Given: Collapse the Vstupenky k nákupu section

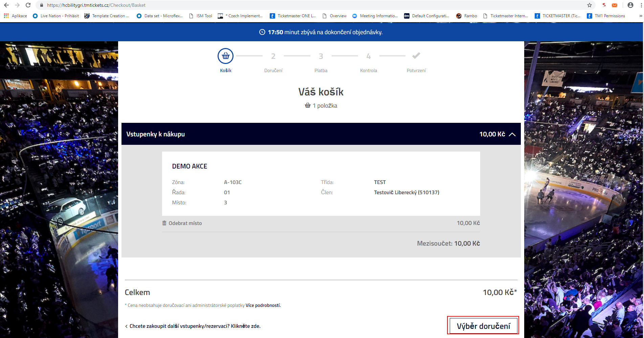Looking at the screenshot, I should click(512, 134).
